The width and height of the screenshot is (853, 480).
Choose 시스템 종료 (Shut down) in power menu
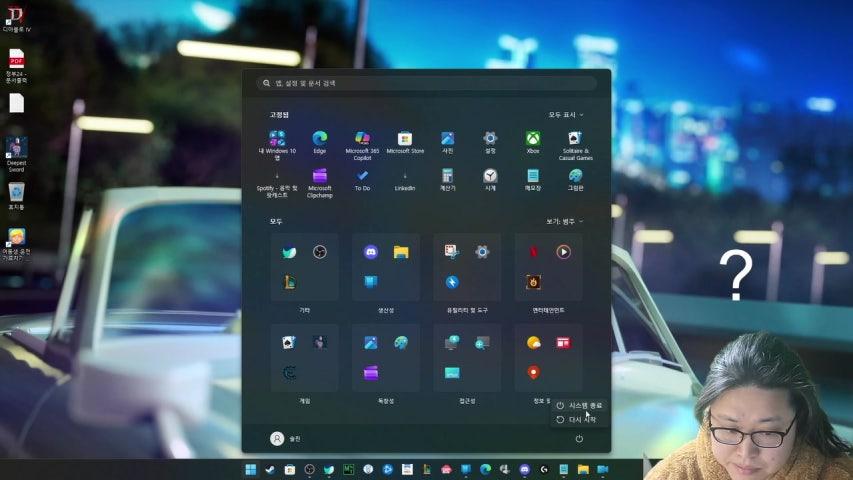(x=579, y=405)
